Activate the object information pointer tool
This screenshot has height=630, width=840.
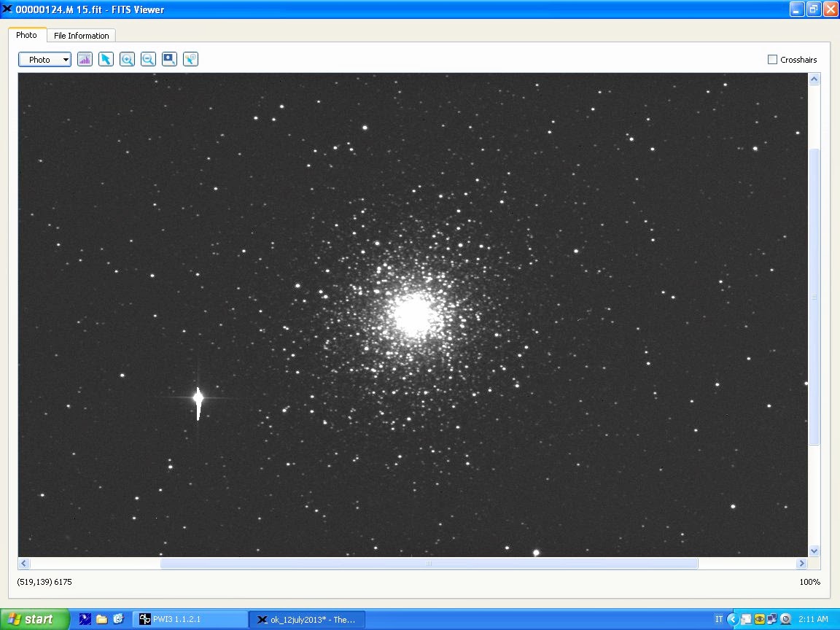(190, 60)
